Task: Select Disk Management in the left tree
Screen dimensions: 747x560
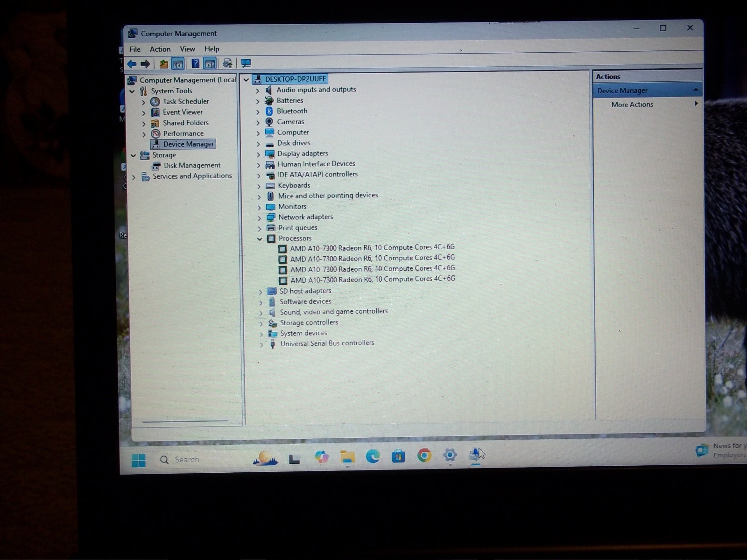Action: coord(192,166)
